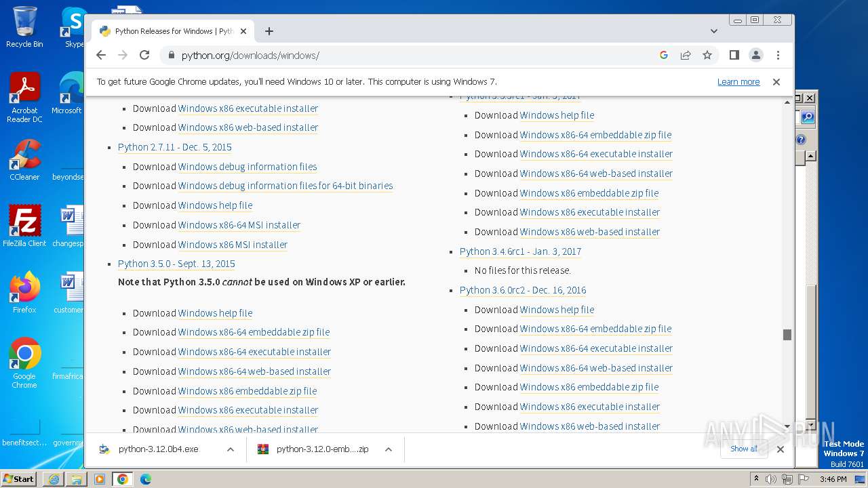This screenshot has width=868, height=488.
Task: Open a new browser tab
Action: tap(269, 31)
